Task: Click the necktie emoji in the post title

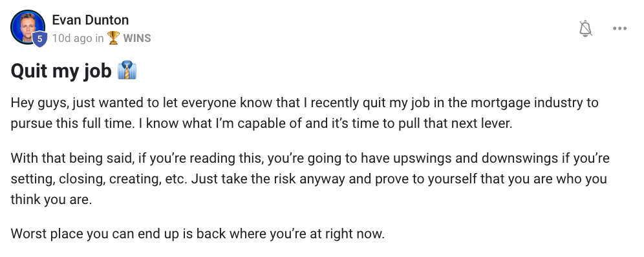Action: click(127, 70)
